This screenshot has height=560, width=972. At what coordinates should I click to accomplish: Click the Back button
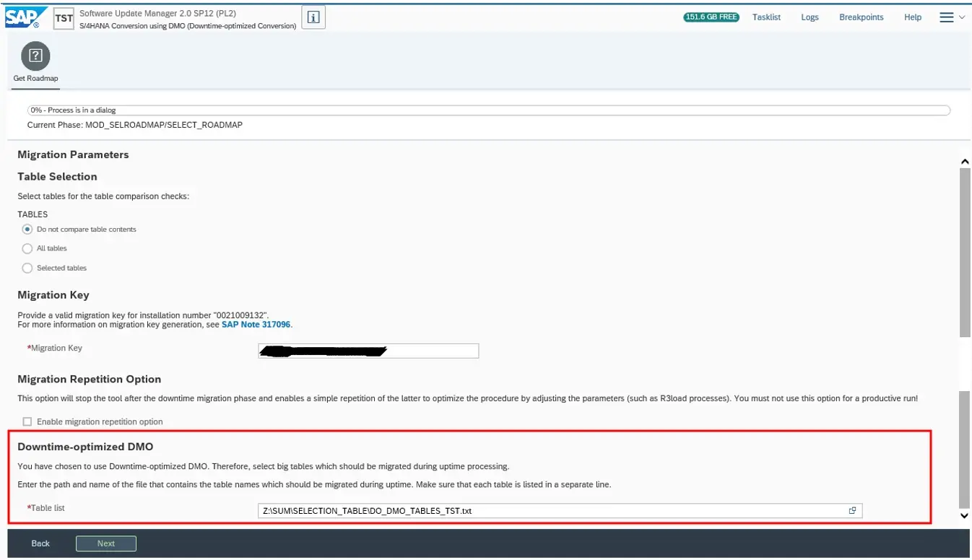[x=40, y=543]
